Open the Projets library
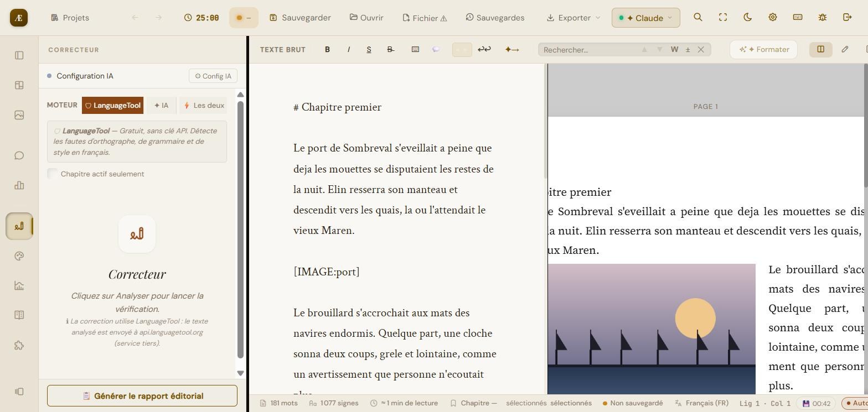This screenshot has width=868, height=412. point(70,18)
